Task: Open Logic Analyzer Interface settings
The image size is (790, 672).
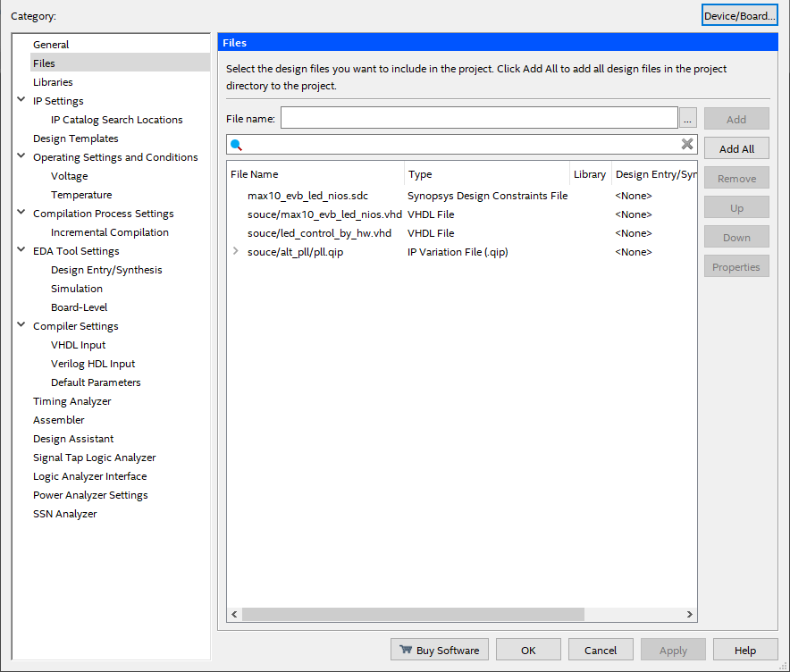Action: (89, 476)
